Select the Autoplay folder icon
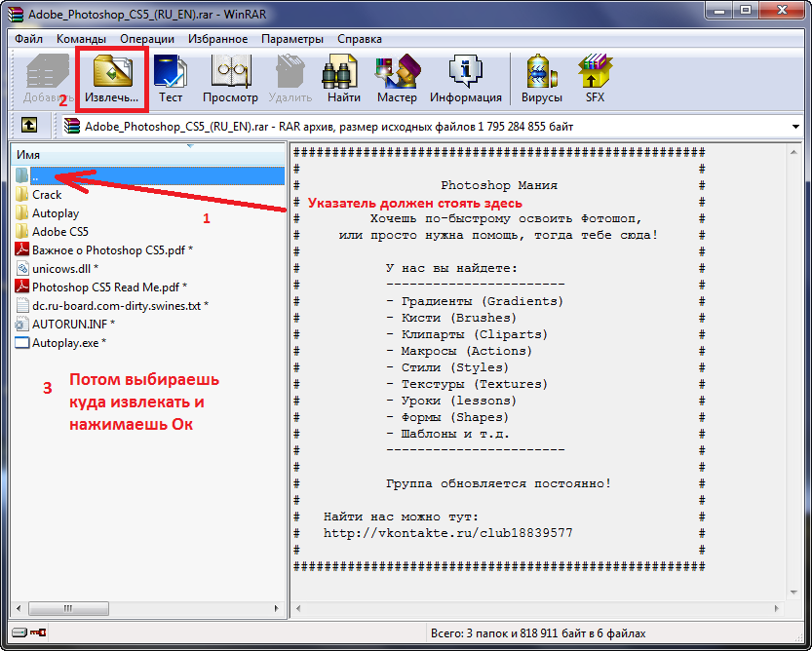812x651 pixels. coord(21,212)
